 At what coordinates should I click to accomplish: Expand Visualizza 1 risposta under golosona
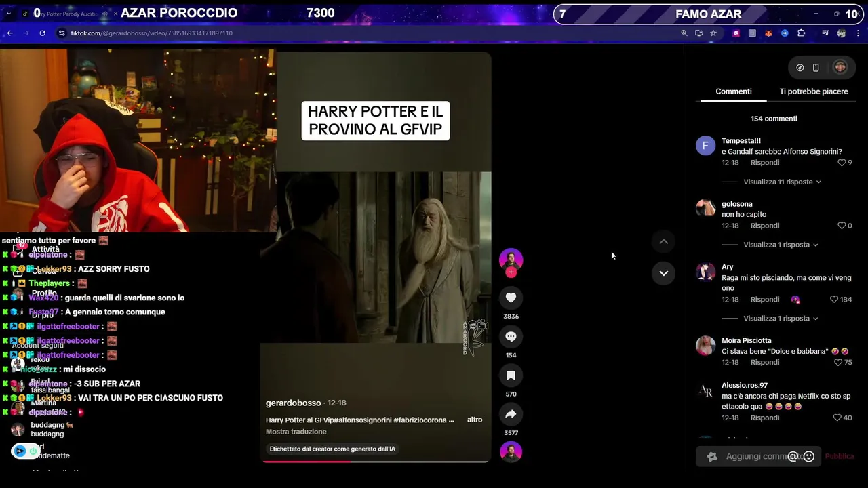781,245
